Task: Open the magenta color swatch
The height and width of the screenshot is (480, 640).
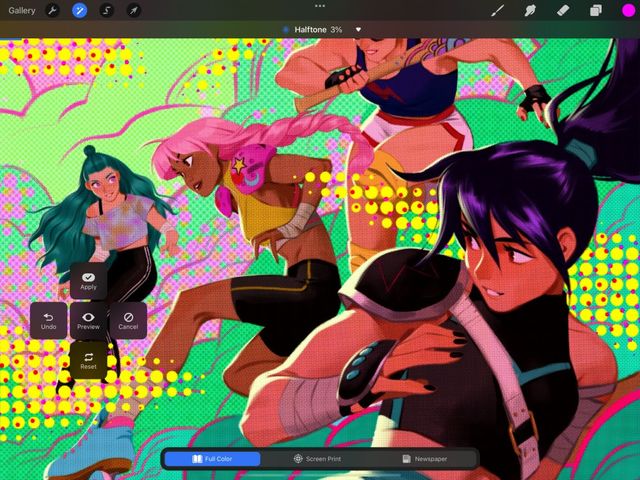Action: coord(629,11)
